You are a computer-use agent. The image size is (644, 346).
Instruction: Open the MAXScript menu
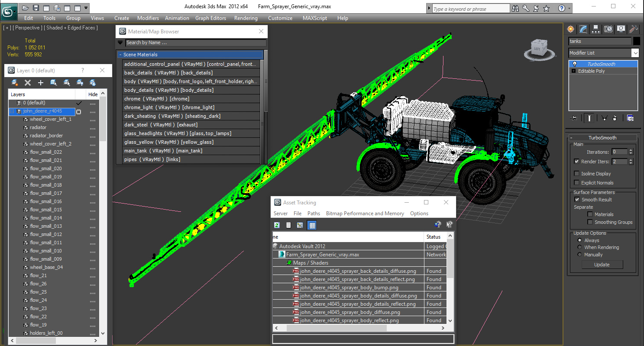click(315, 18)
